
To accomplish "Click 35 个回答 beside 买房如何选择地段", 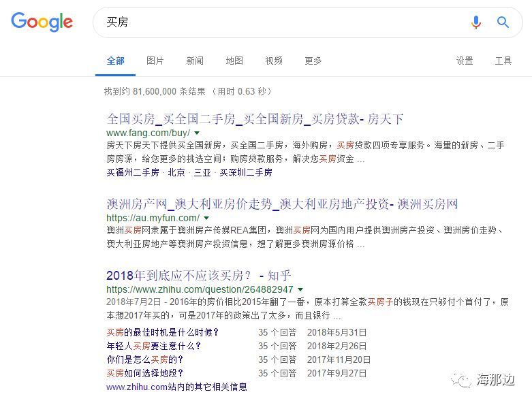I will point(277,373).
